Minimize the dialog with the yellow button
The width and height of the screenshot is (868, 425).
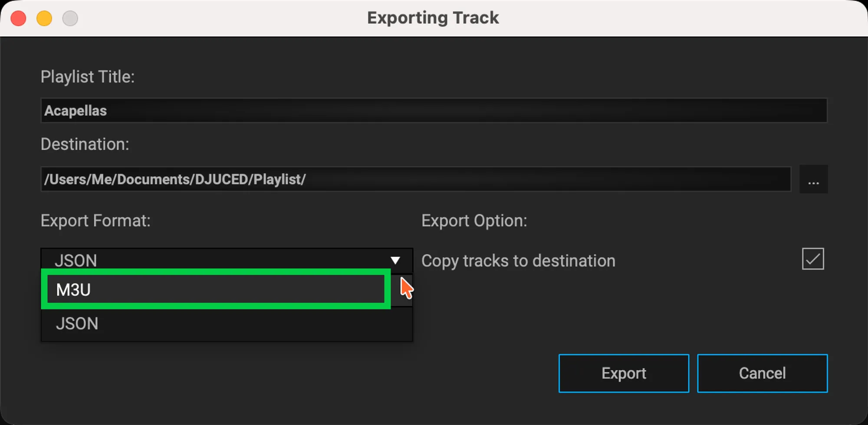pos(44,18)
